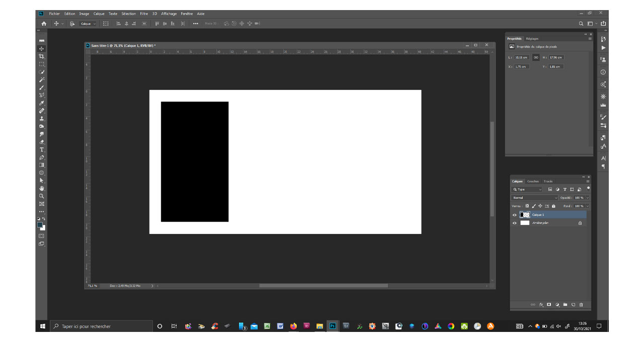Screen dimensions: 644x342
Task: Pick the Horizontal Type tool
Action: [42, 149]
